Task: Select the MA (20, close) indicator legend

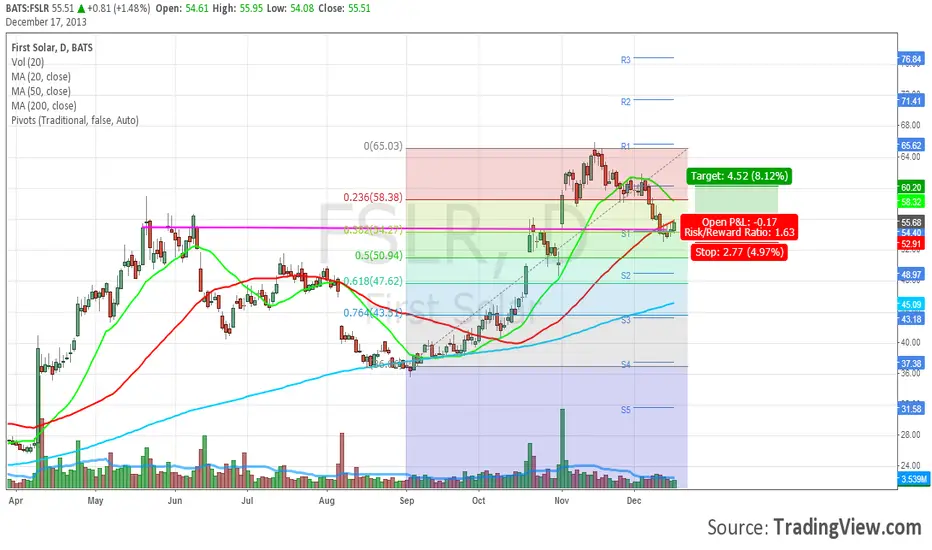Action: [x=40, y=77]
